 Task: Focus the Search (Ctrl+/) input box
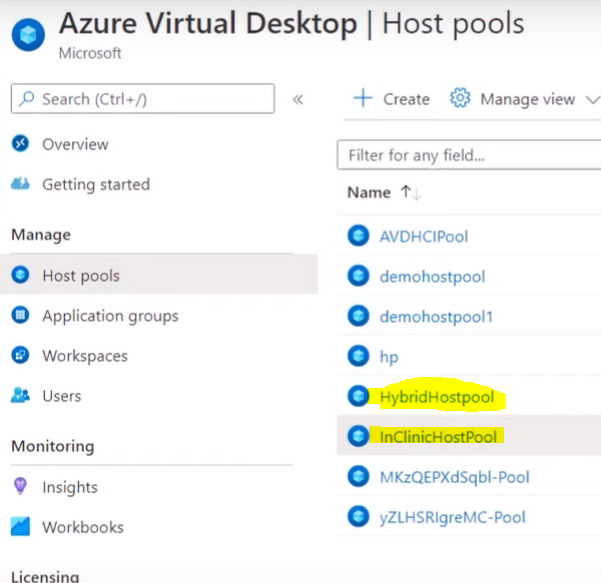click(143, 99)
